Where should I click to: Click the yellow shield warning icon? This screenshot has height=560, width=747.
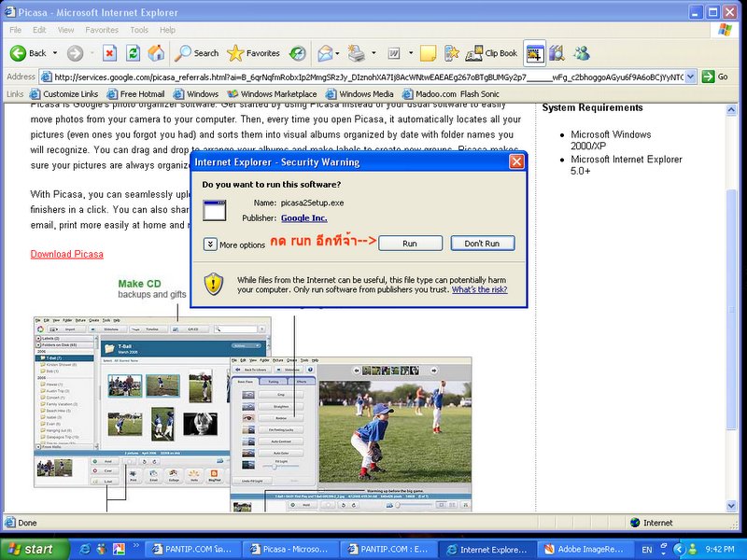pyautogui.click(x=214, y=284)
